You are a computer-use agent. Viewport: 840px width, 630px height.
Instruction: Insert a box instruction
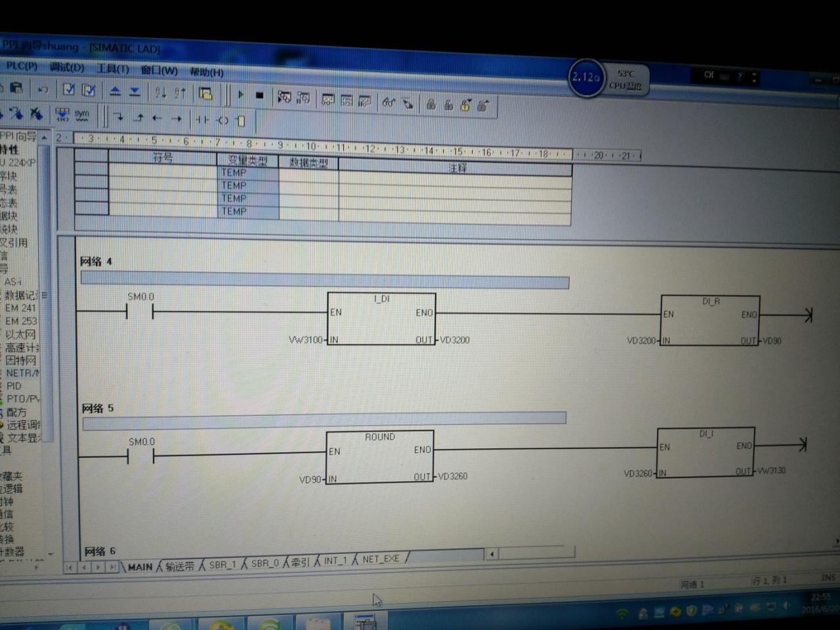(240, 121)
